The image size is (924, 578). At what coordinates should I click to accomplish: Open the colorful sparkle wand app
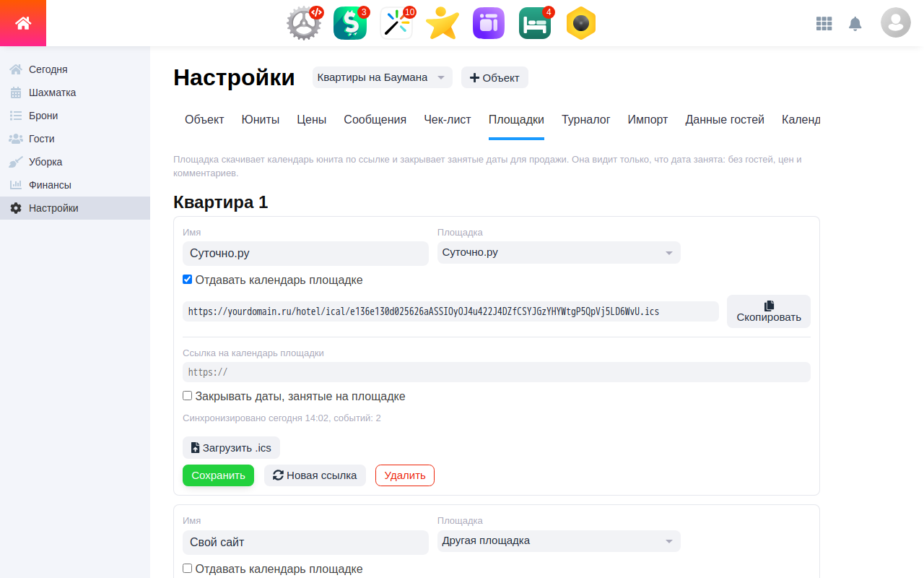click(396, 23)
